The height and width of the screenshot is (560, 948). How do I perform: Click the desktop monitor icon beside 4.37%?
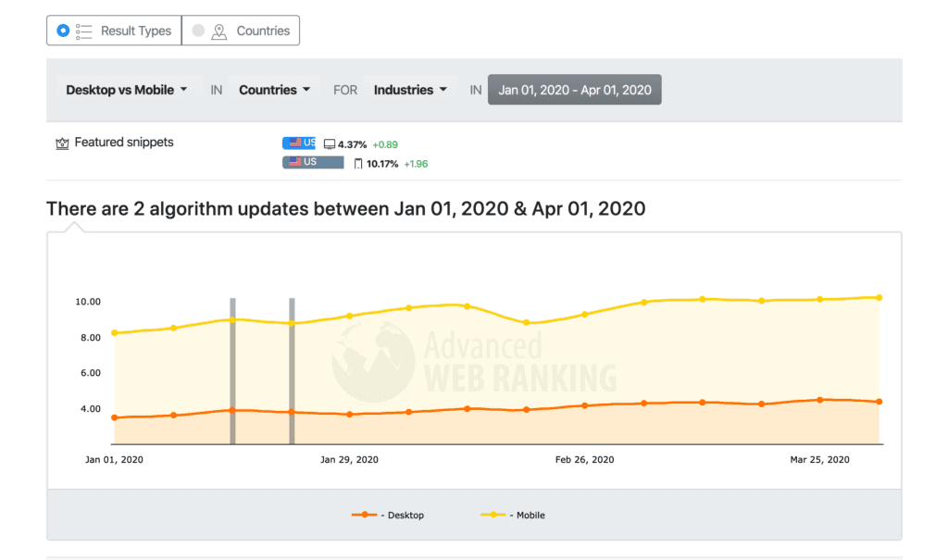[x=330, y=144]
